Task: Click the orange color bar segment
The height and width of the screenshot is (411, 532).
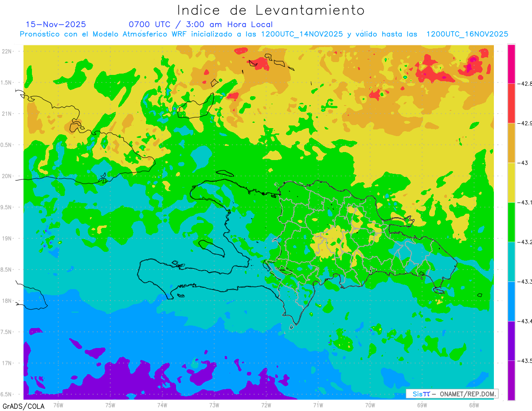Action: click(x=511, y=143)
